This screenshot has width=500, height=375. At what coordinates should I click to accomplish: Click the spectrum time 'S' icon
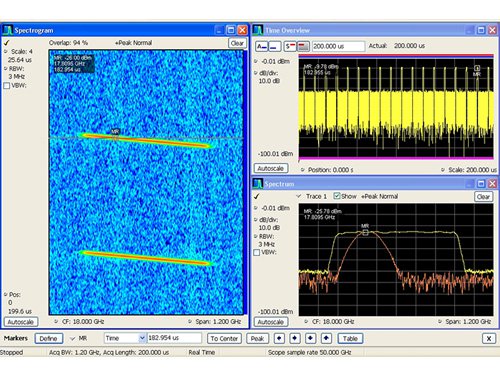[290, 46]
